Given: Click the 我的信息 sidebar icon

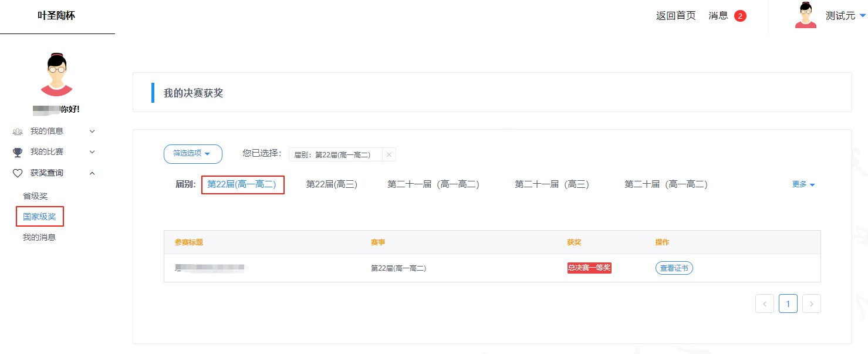Looking at the screenshot, I should 18,132.
